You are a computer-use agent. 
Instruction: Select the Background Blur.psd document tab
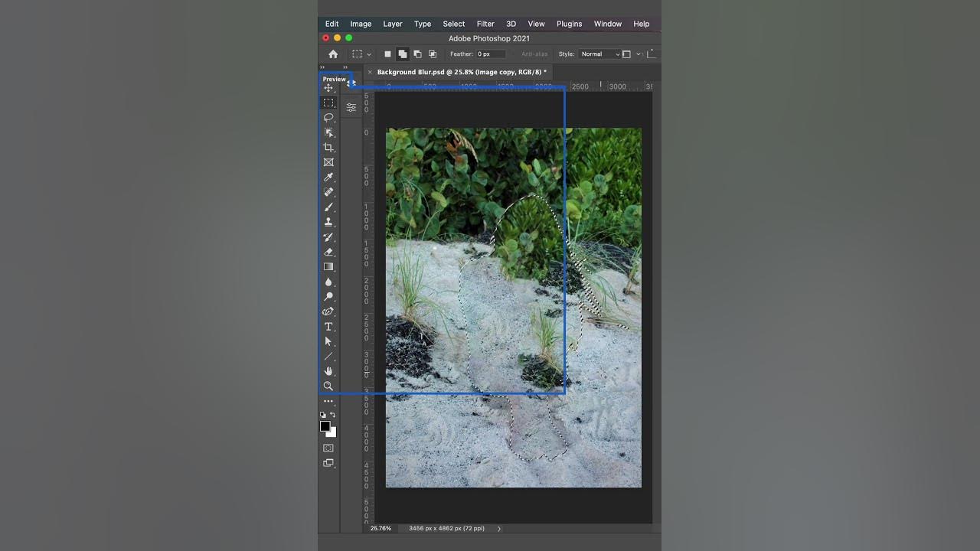(x=462, y=72)
